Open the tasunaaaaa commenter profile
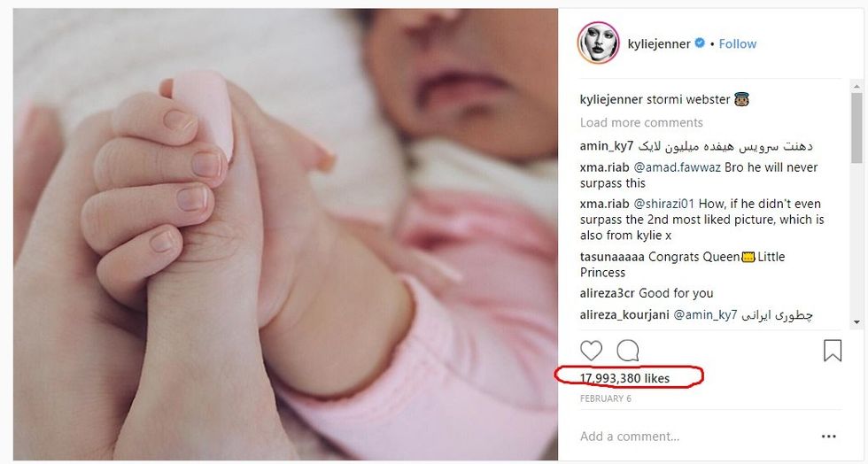Viewport: 868px width, 464px height. pyautogui.click(x=612, y=257)
